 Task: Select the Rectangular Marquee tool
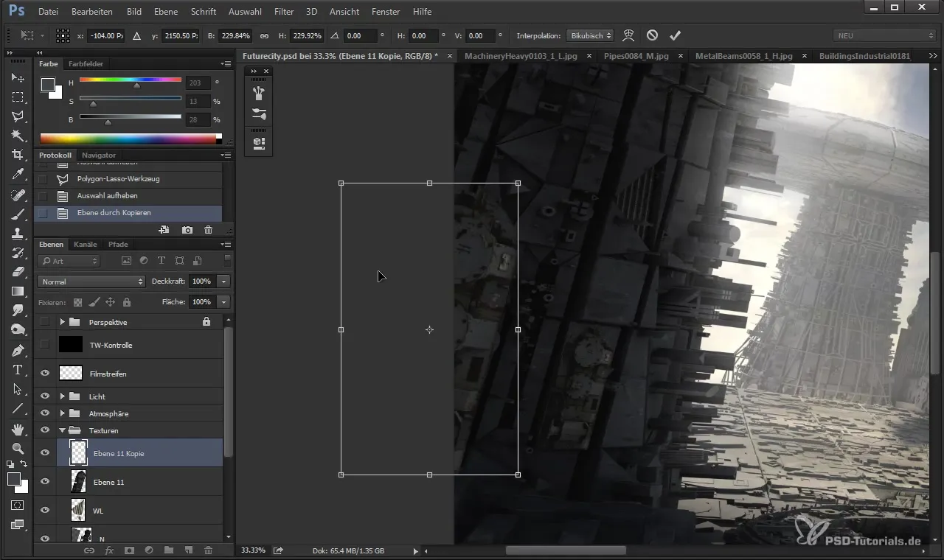(18, 97)
